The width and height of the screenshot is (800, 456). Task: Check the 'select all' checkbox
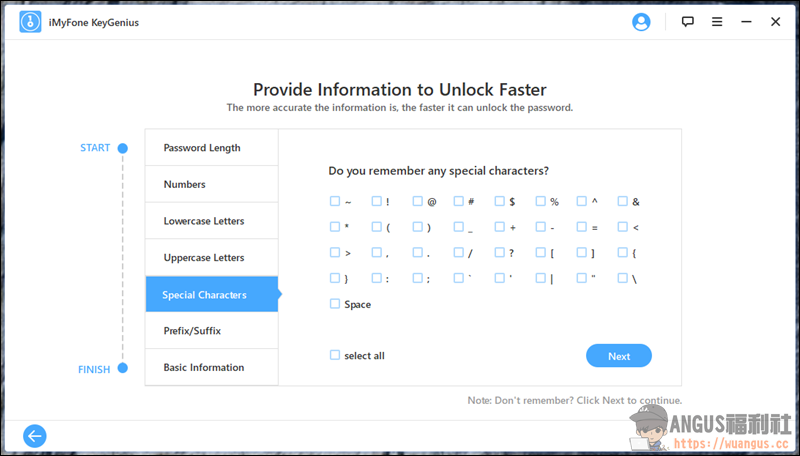(335, 355)
